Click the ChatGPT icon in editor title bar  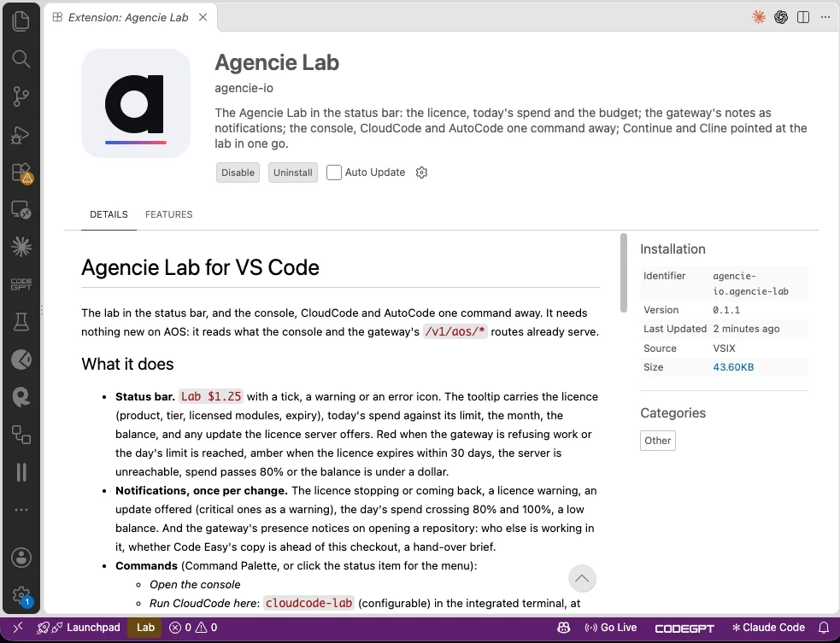(781, 17)
